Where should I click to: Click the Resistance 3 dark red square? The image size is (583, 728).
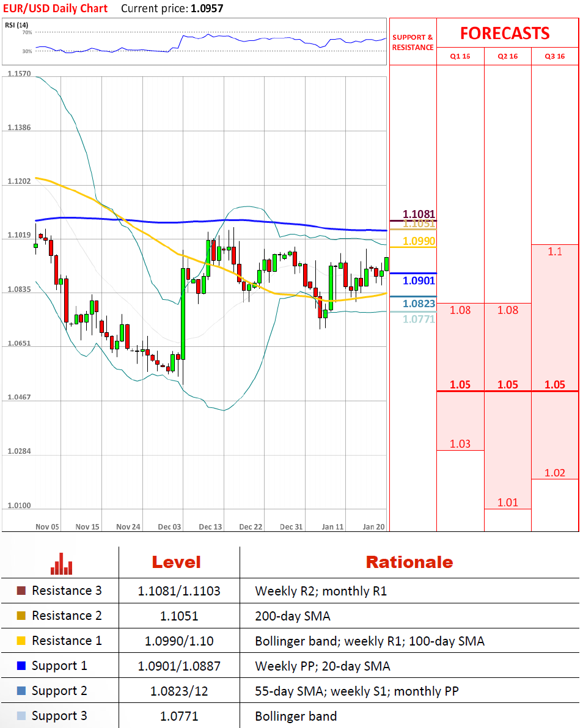(21, 591)
